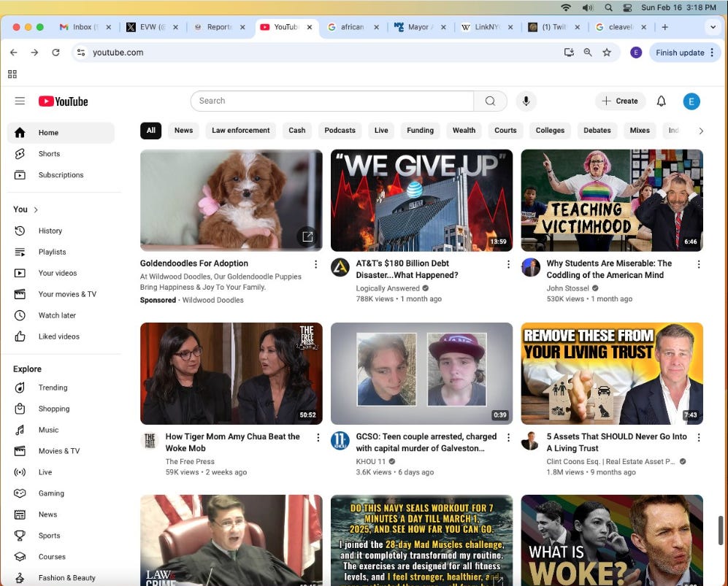Open KHOU 11 channel link
728x586 pixels.
coord(370,462)
